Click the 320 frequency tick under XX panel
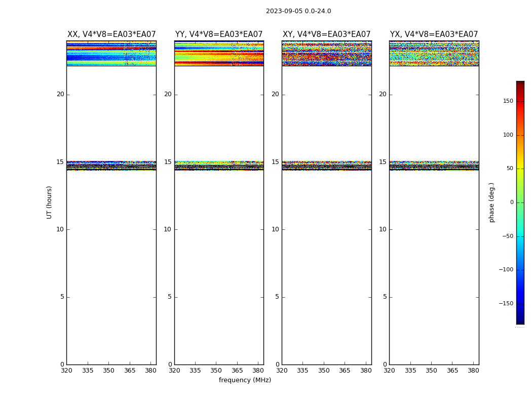 coord(66,371)
